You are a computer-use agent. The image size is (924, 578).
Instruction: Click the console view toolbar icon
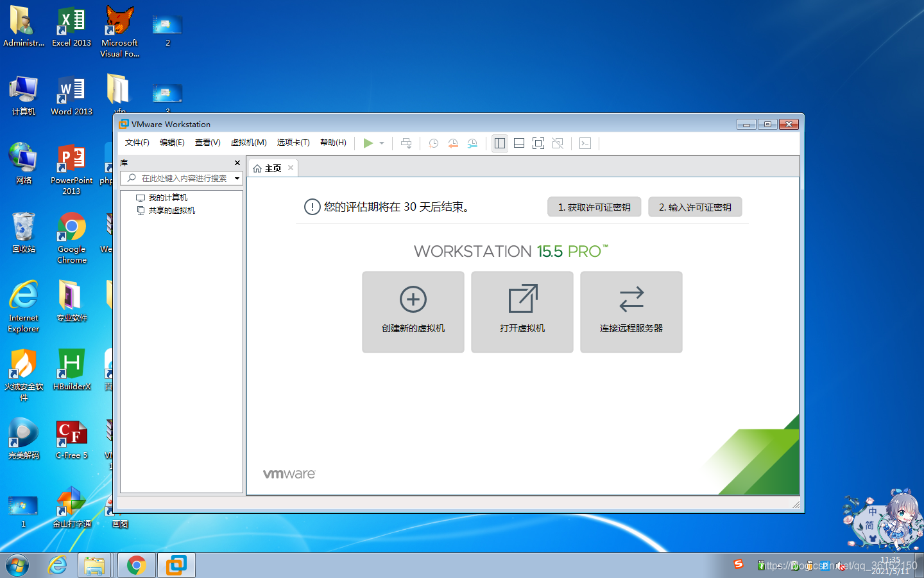[585, 143]
